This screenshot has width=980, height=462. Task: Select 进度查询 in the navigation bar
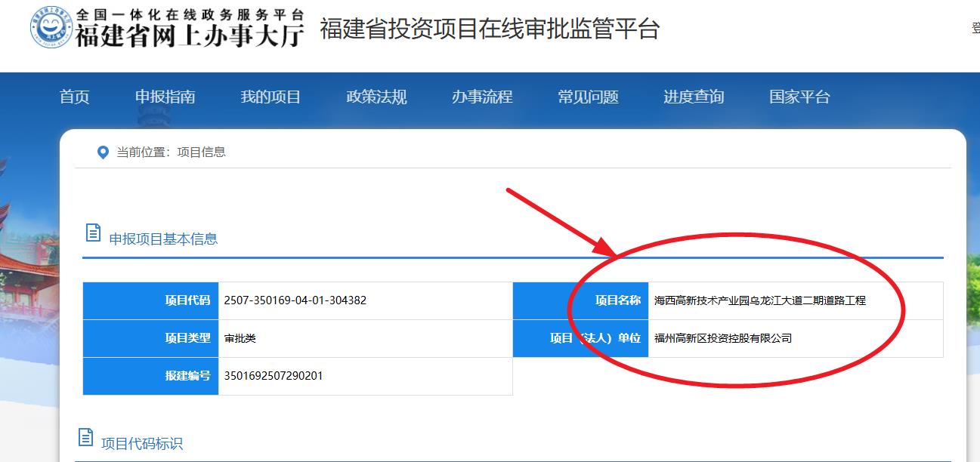coord(694,97)
